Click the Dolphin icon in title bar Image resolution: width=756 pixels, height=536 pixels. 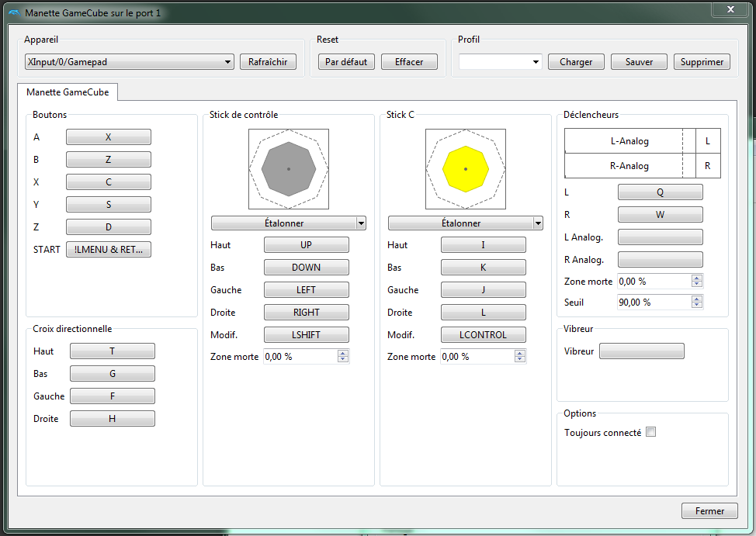[15, 13]
